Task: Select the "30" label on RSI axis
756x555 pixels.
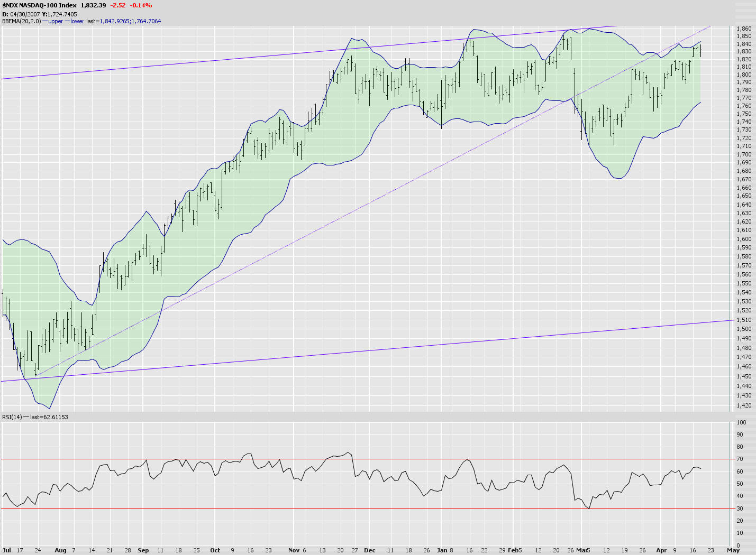Action: coord(740,508)
